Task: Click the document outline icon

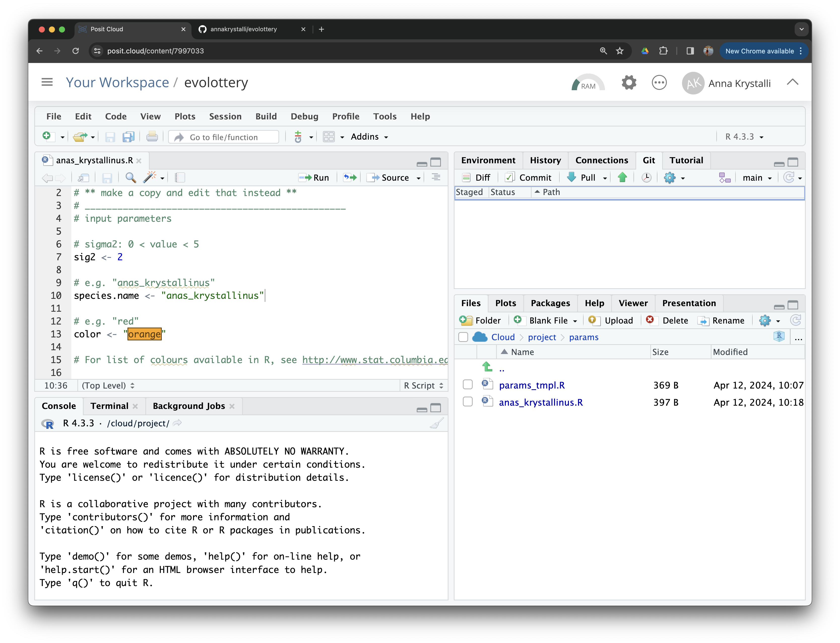Action: pos(436,177)
